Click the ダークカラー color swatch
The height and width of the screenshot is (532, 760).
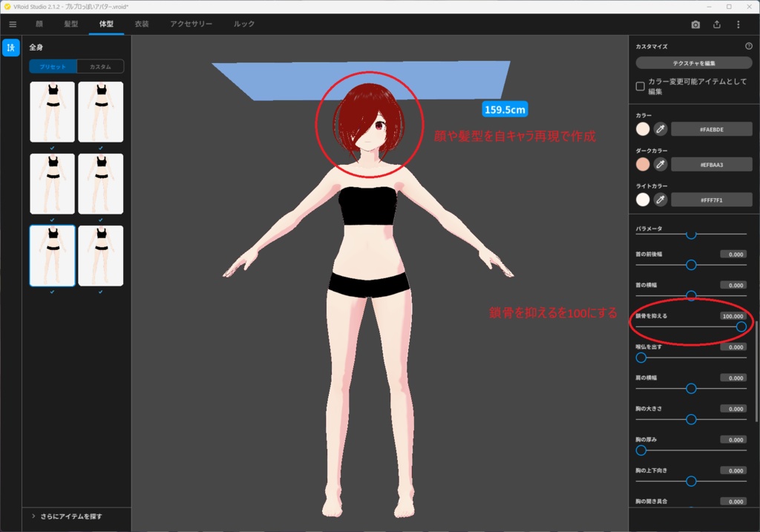tap(643, 164)
